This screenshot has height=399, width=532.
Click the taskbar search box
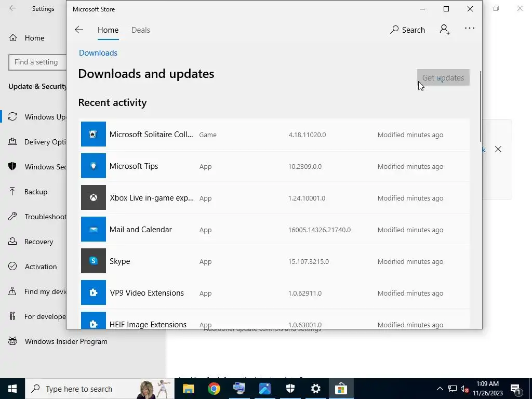(x=99, y=389)
